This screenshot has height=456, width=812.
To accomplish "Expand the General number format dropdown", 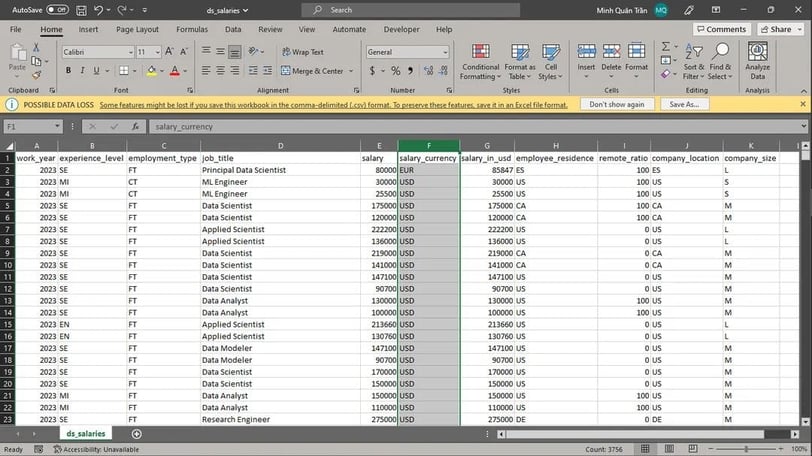I will click(445, 52).
